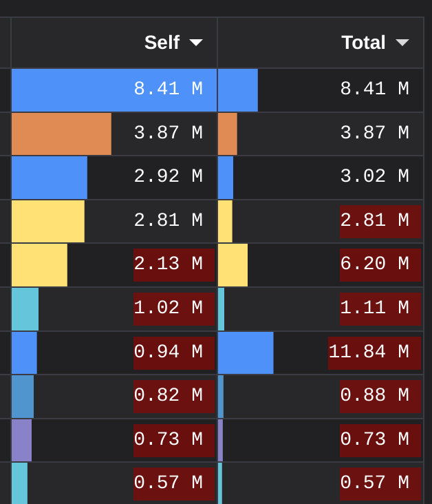The image size is (432, 504).
Task: Select the 0.73 M Total value
Action: [x=380, y=441]
